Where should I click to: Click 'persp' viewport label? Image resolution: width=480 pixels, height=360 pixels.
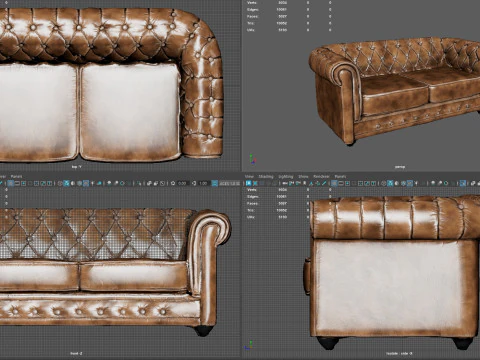pyautogui.click(x=400, y=167)
